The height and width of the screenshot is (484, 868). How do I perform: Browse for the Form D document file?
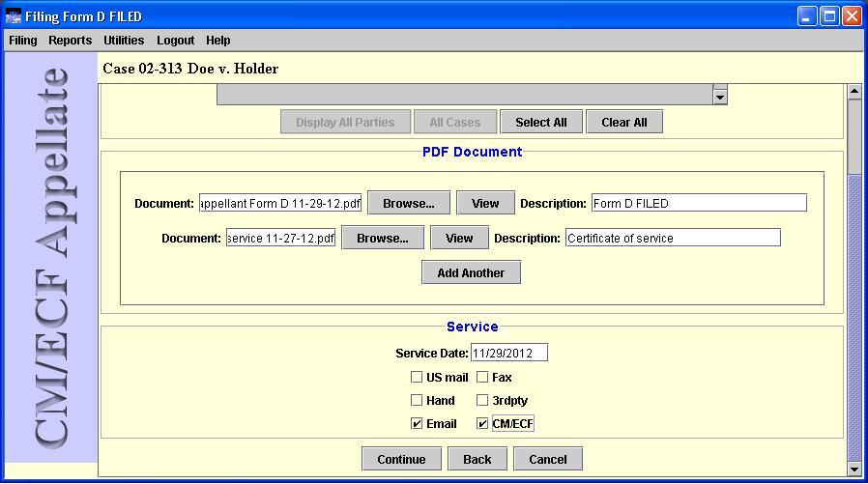click(409, 204)
